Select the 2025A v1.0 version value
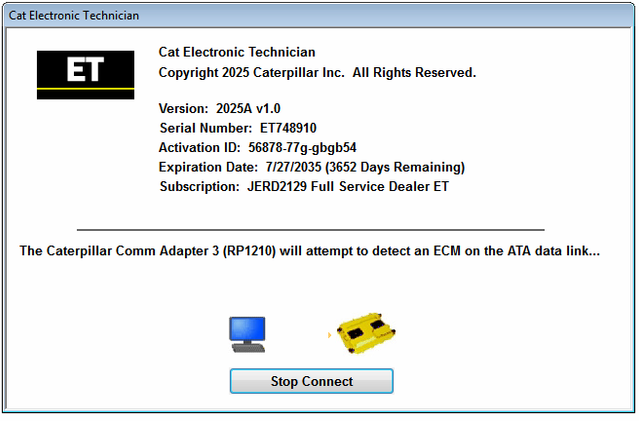639x421 pixels. (251, 108)
